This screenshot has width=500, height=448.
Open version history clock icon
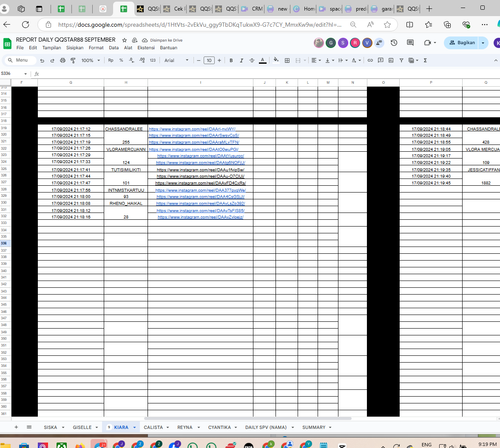(x=394, y=43)
